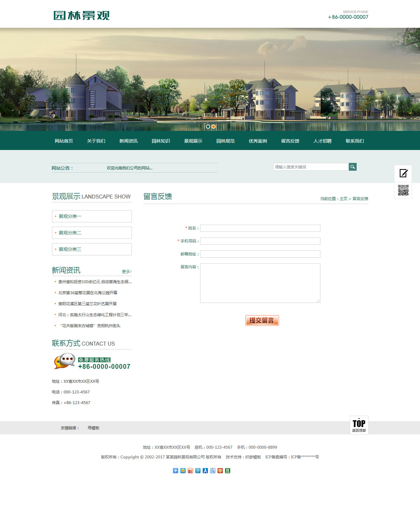This screenshot has width=420, height=513.
Task: Click the 留言内容 message text area
Action: click(x=260, y=283)
